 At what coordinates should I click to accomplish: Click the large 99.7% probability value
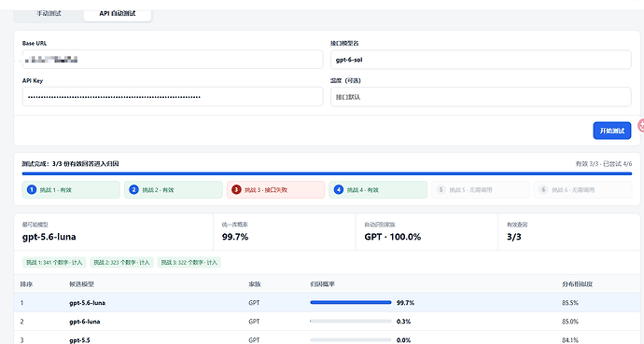[x=235, y=237]
